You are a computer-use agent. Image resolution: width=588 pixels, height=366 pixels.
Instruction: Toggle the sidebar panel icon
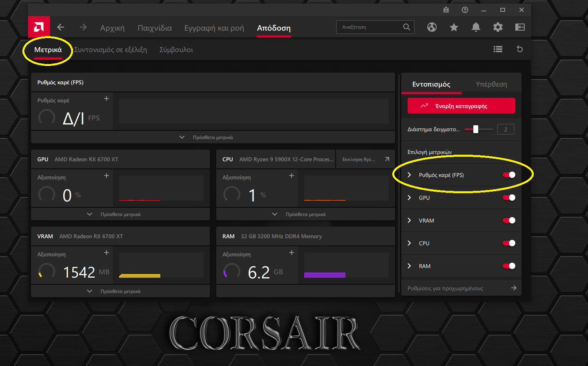point(520,27)
